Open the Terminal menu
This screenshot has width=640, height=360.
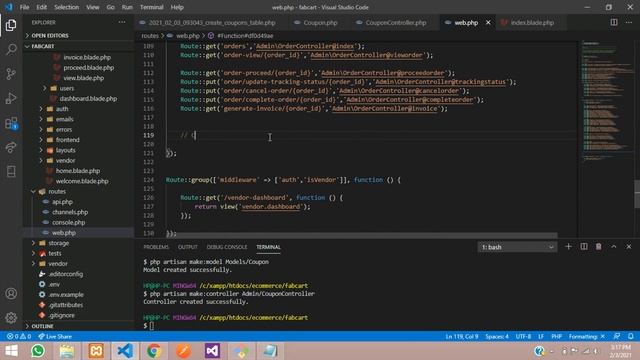[x=151, y=7]
